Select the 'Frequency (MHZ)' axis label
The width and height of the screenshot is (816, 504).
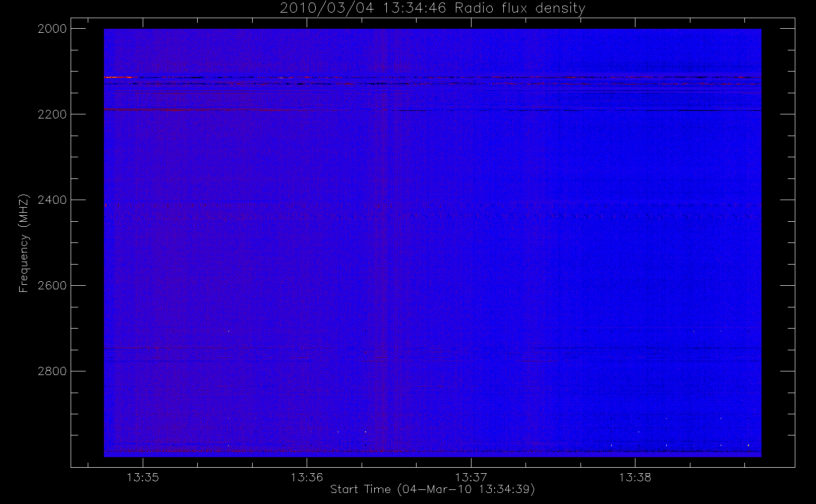pyautogui.click(x=24, y=242)
